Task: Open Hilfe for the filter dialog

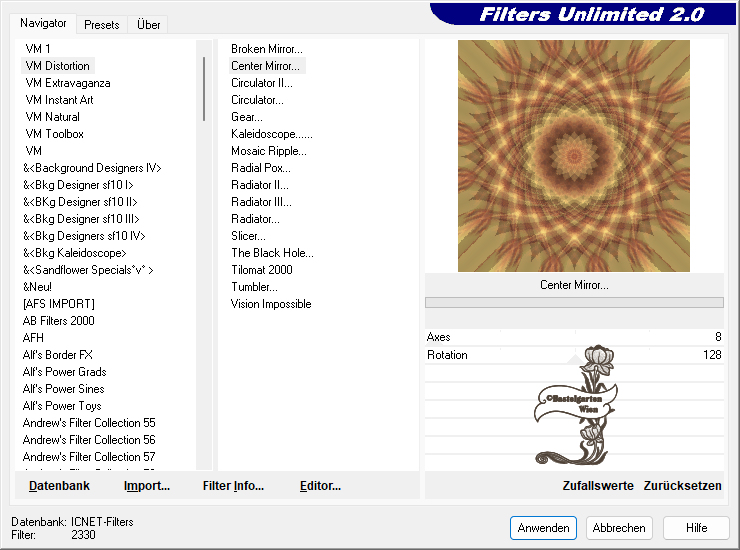Action: (x=697, y=528)
